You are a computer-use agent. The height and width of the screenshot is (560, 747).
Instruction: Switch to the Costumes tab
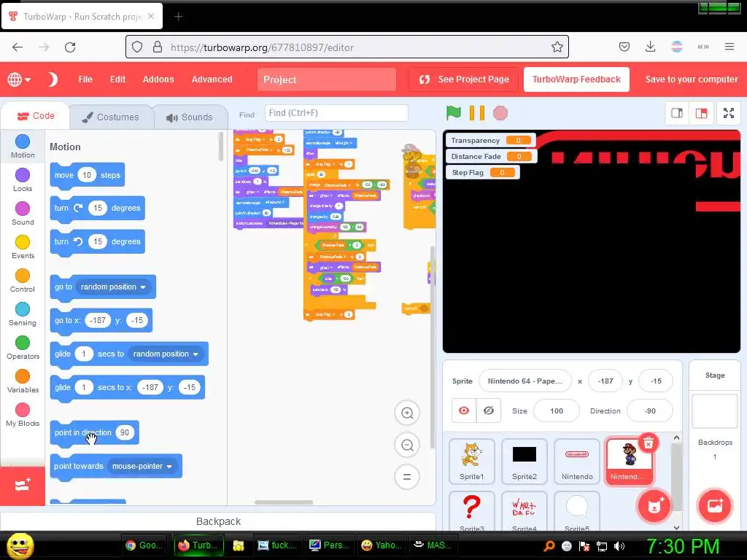112,117
